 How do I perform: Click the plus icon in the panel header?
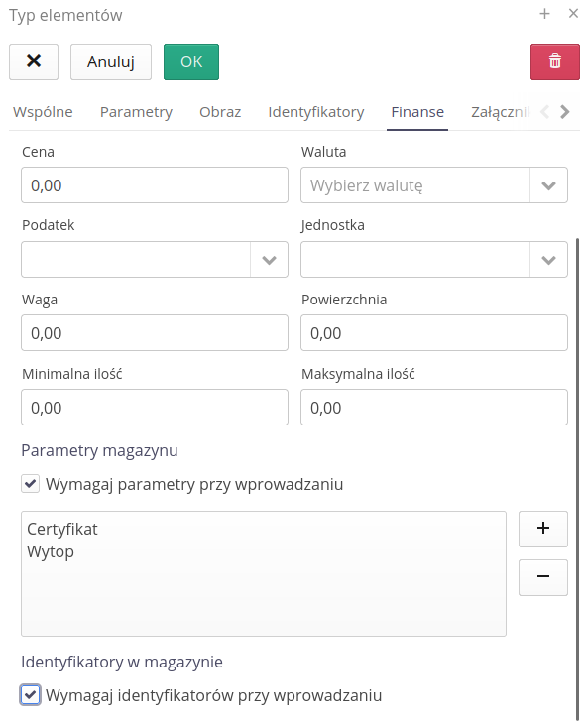click(544, 14)
